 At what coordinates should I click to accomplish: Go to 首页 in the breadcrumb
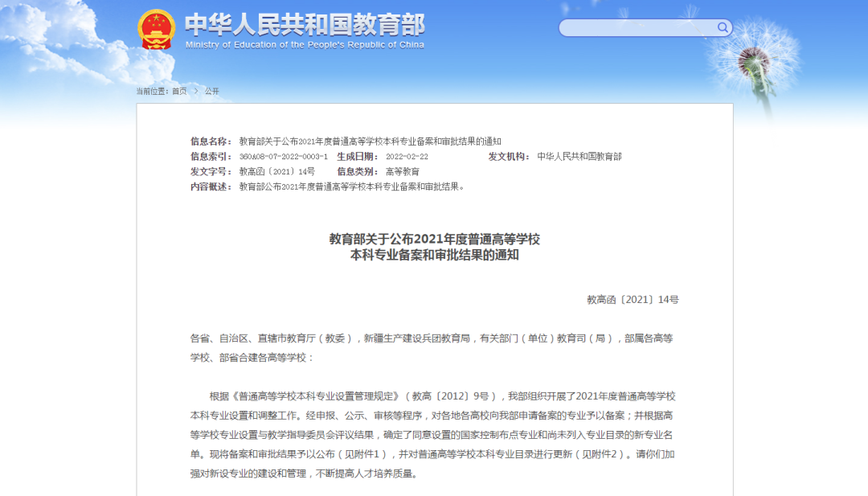(x=179, y=91)
